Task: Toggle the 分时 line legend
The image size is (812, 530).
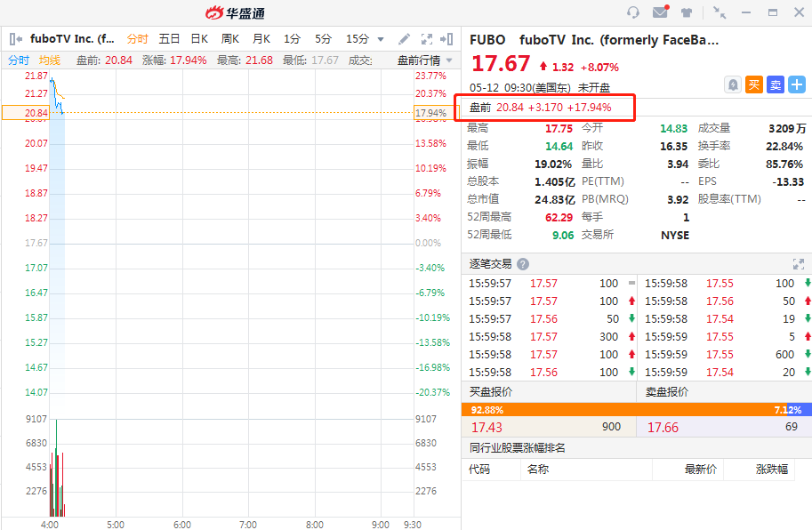Action: (x=19, y=60)
